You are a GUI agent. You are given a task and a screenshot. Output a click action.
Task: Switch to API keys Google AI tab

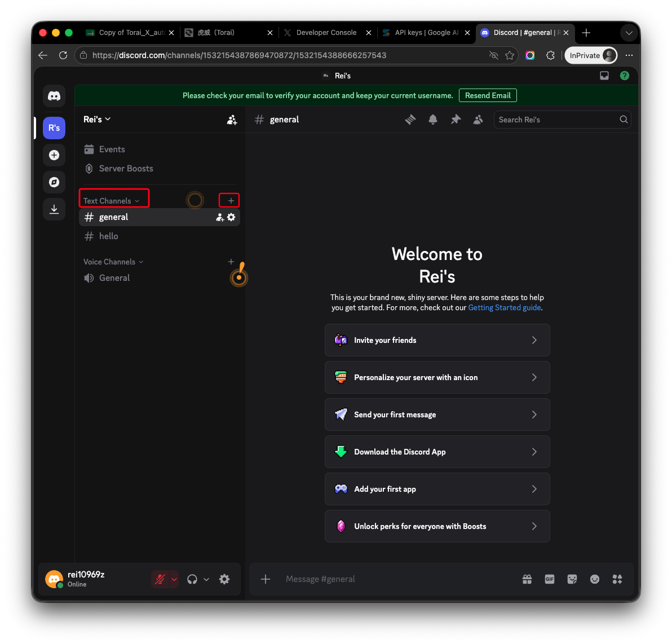[426, 33]
